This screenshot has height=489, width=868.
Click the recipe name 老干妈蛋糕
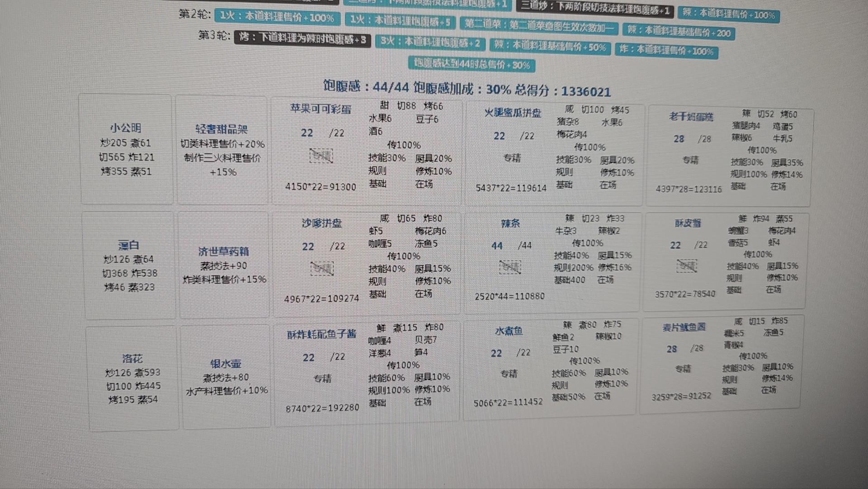tap(691, 117)
